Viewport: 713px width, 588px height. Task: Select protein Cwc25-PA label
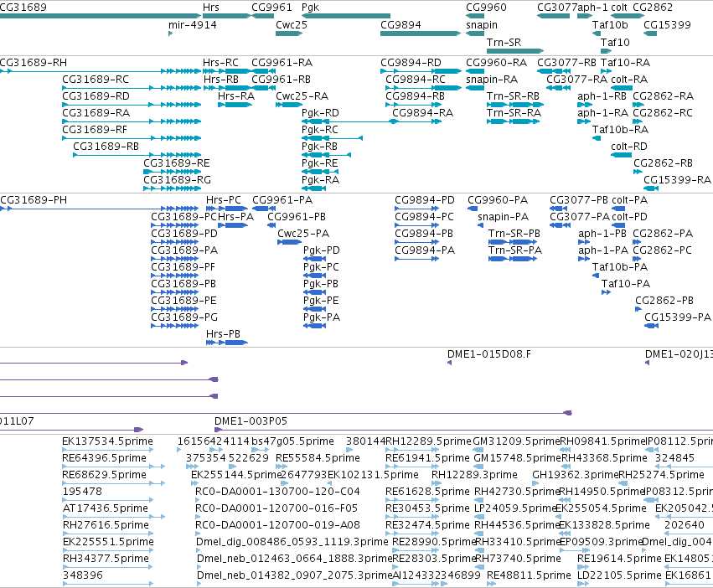coord(303,234)
